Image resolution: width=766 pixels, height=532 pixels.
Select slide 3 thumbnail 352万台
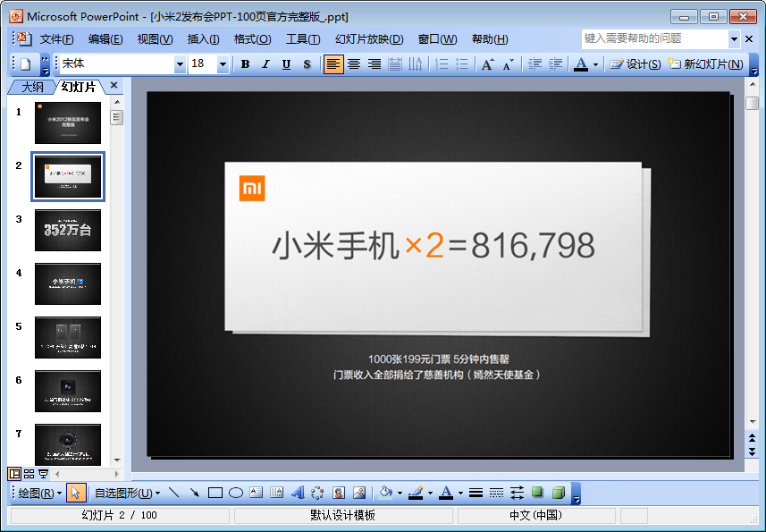point(68,230)
